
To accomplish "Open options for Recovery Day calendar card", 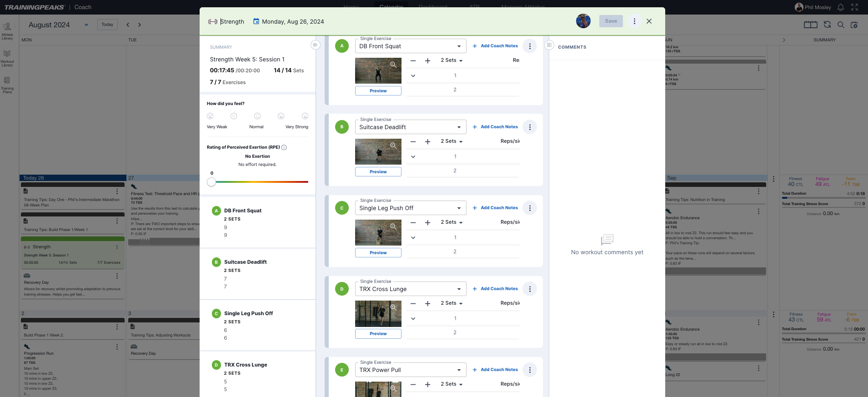I will [x=117, y=276].
